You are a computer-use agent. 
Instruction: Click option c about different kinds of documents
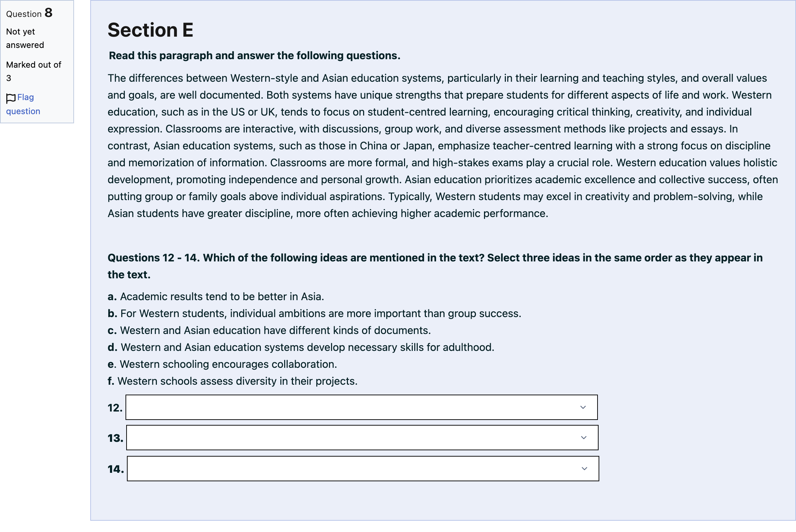pyautogui.click(x=269, y=330)
